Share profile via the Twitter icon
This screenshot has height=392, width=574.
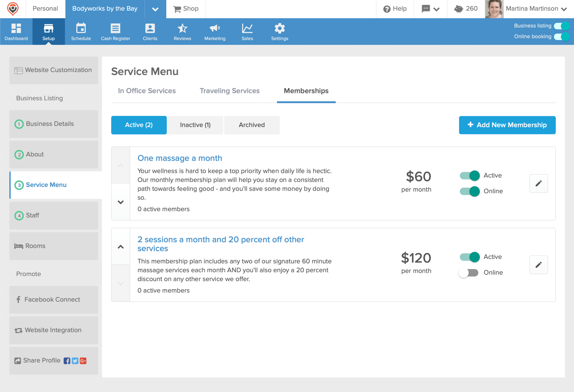coord(75,361)
